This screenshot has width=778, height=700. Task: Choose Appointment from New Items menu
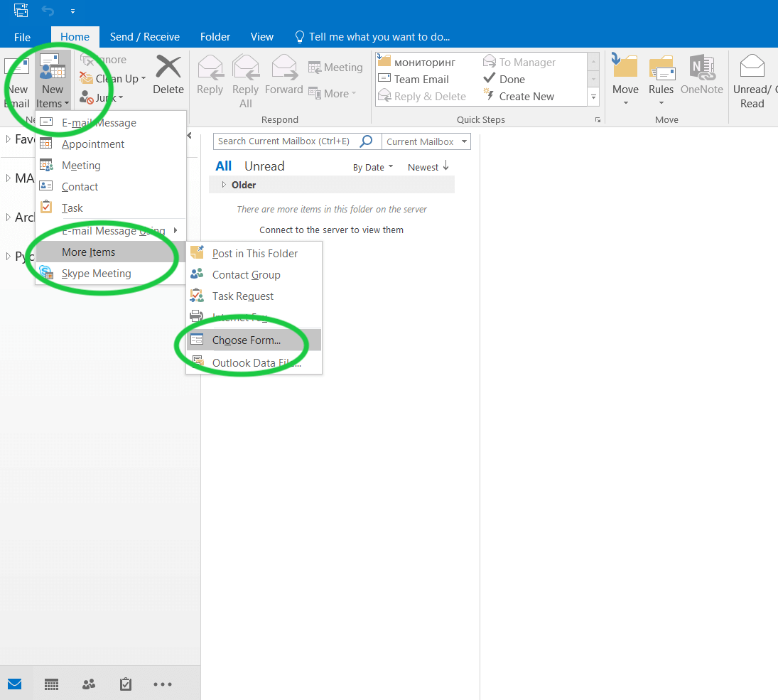tap(111, 144)
